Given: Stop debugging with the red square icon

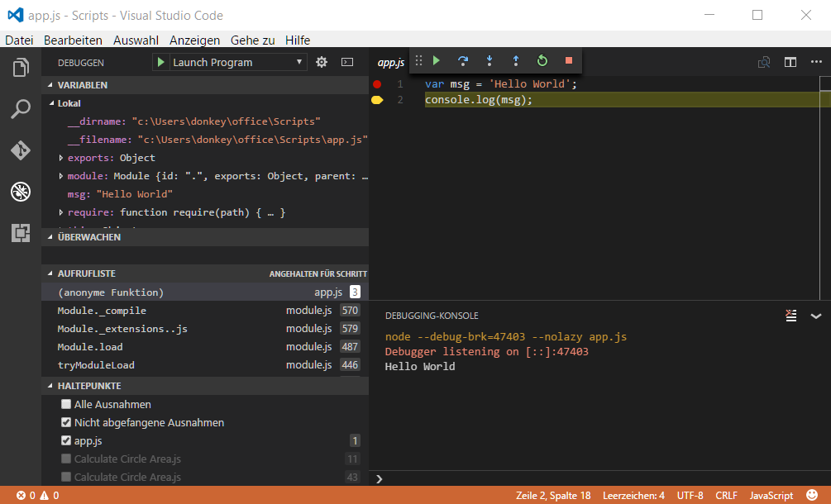Looking at the screenshot, I should click(568, 60).
